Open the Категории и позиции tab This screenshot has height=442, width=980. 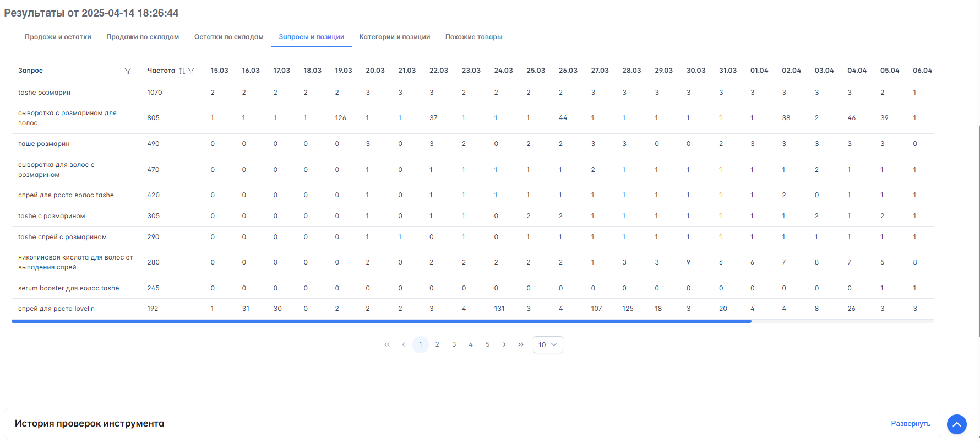coord(394,37)
